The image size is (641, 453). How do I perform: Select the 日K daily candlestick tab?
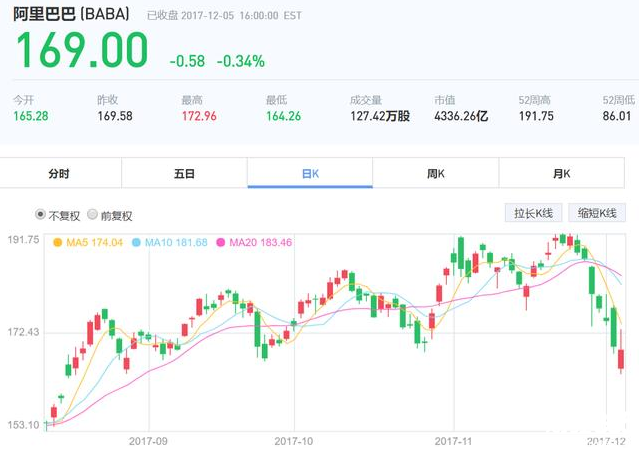point(310,173)
